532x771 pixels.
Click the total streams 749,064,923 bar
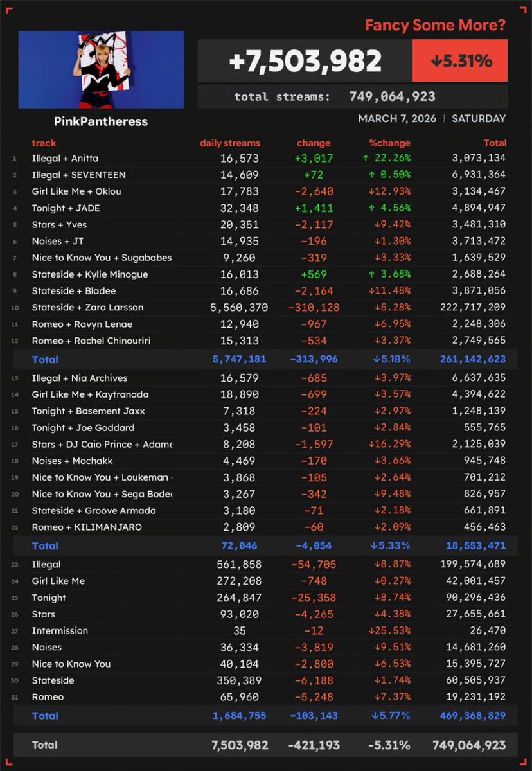pos(352,97)
